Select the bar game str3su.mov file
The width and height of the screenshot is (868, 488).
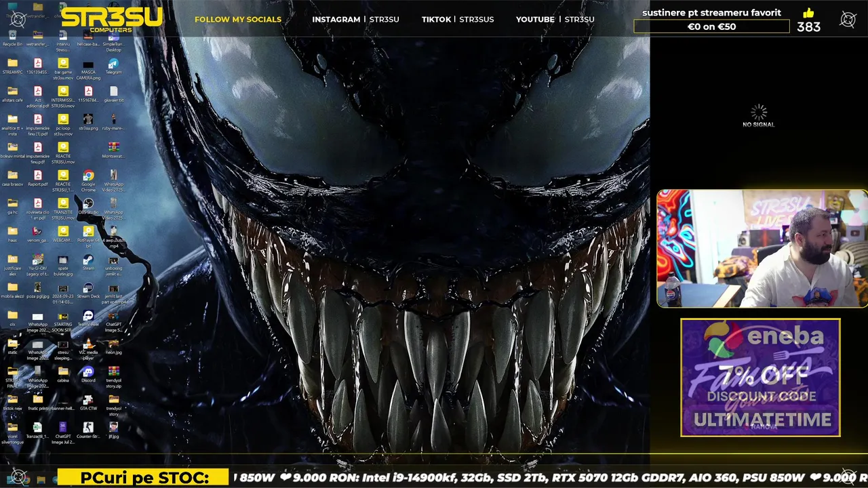pos(63,69)
